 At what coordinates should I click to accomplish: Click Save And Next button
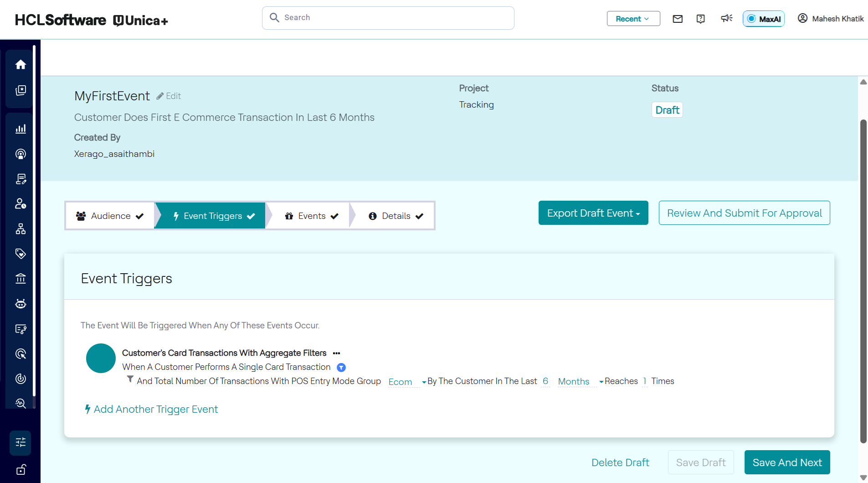(x=787, y=462)
